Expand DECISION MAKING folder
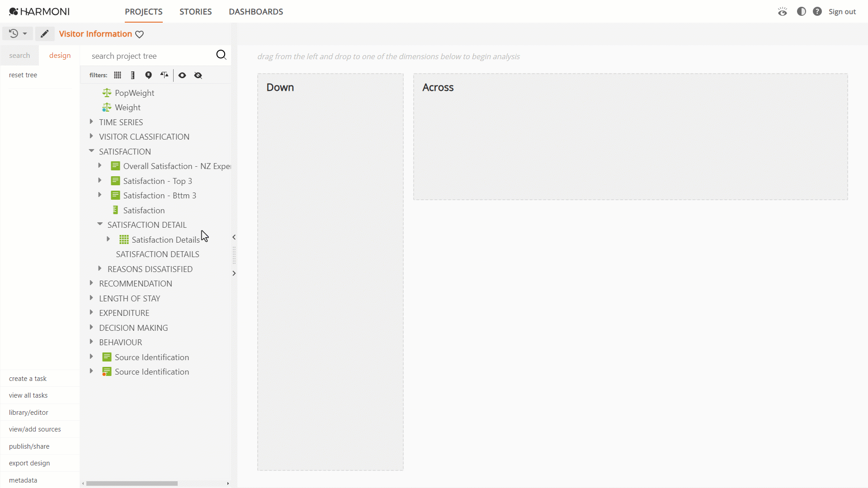The height and width of the screenshot is (488, 868). (91, 327)
